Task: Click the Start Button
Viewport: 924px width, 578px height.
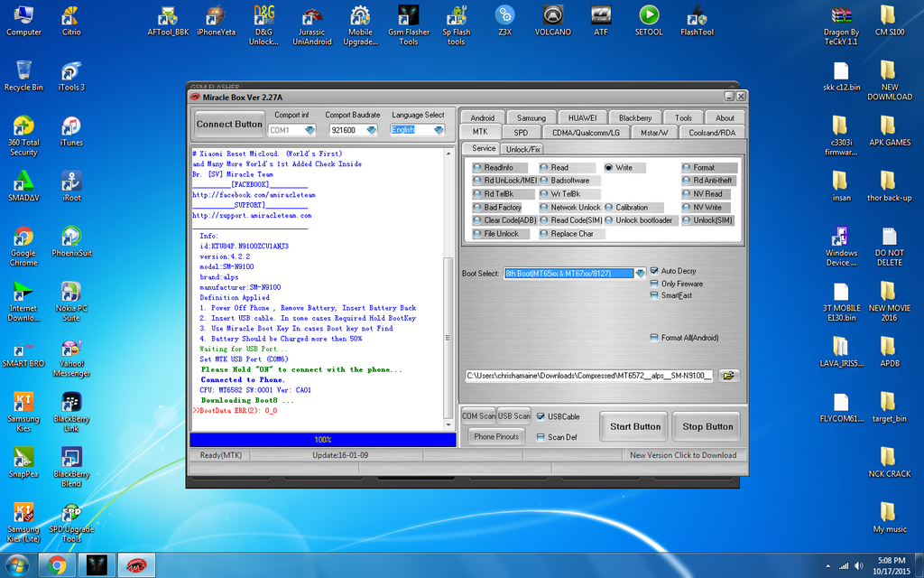Action: click(635, 426)
